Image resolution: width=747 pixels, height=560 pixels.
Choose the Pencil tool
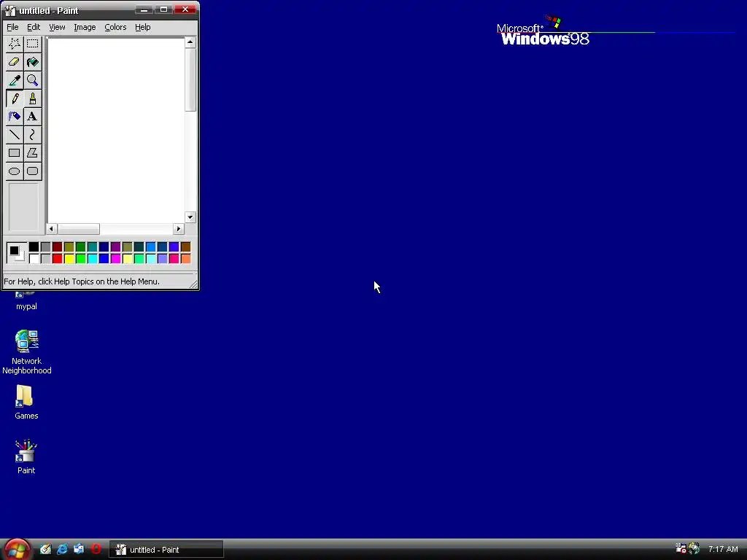(15, 98)
